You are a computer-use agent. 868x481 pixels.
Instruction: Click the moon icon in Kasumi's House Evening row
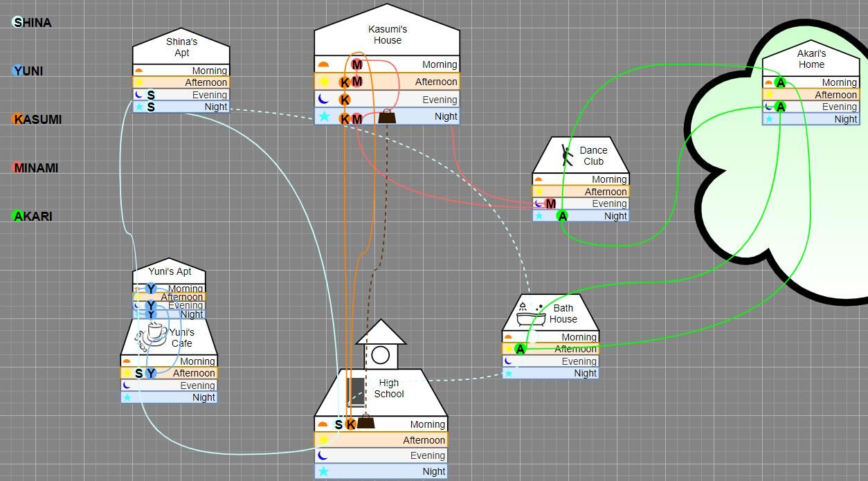click(x=323, y=99)
